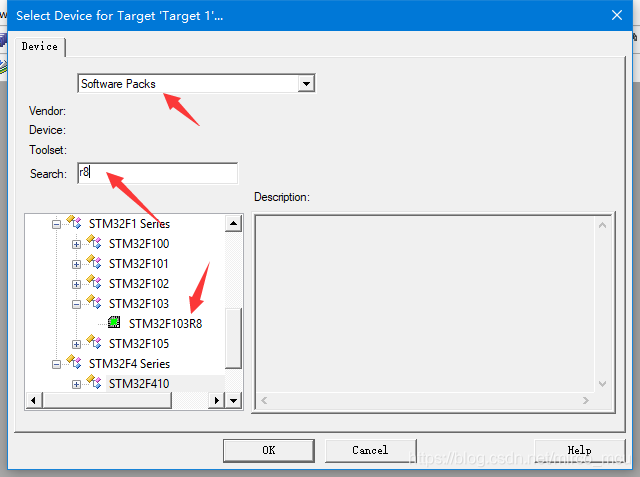Screen dimensions: 640x477
Task: Click the Search input field
Action: (x=158, y=173)
